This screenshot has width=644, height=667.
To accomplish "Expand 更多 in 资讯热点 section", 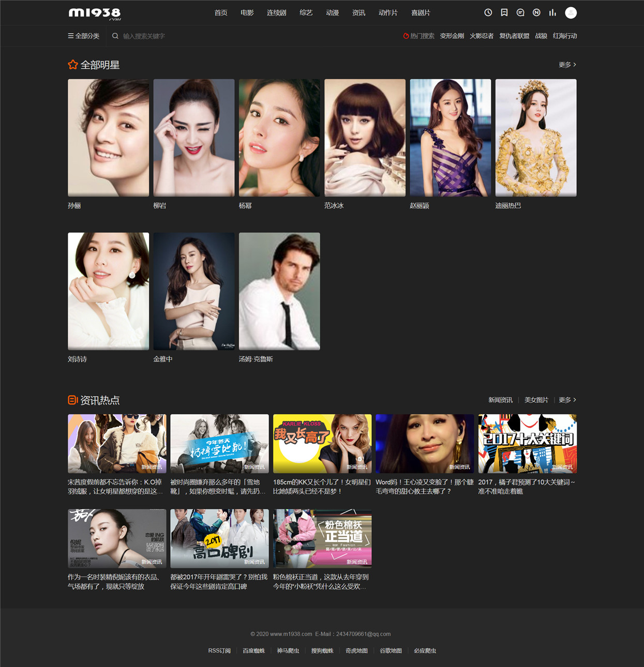I will [567, 400].
